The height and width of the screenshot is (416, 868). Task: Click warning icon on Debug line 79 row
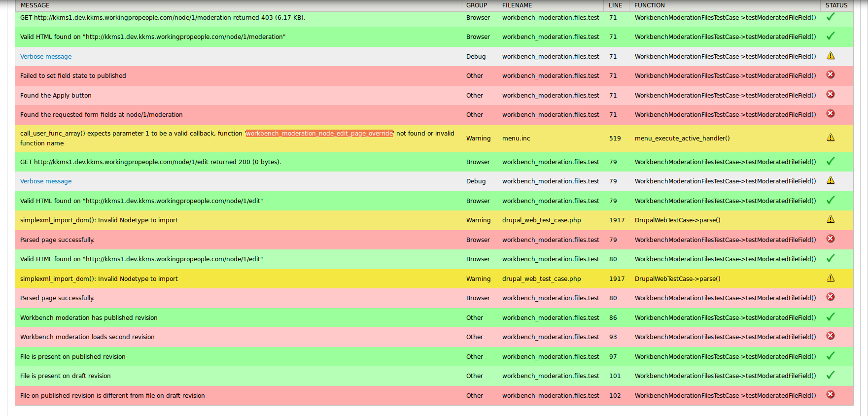[x=831, y=180]
